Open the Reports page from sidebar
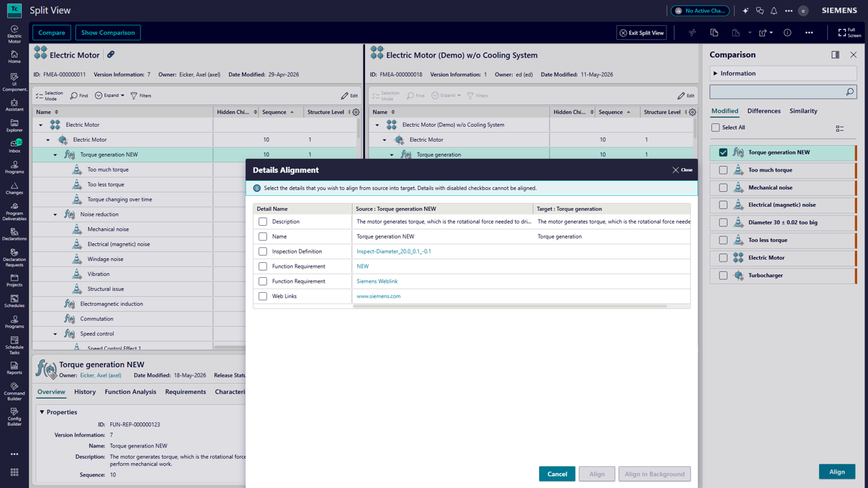868x488 pixels. 14,368
